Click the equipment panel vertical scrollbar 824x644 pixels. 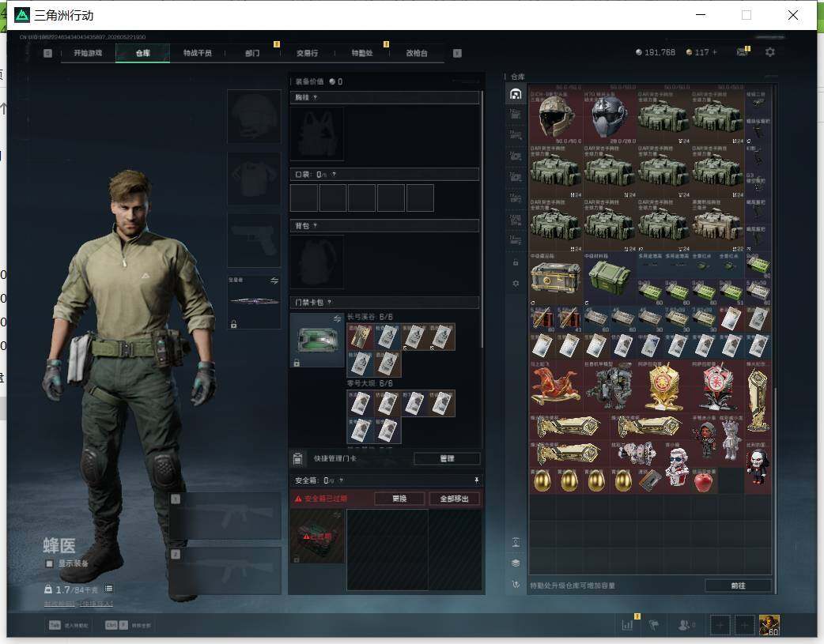482,220
